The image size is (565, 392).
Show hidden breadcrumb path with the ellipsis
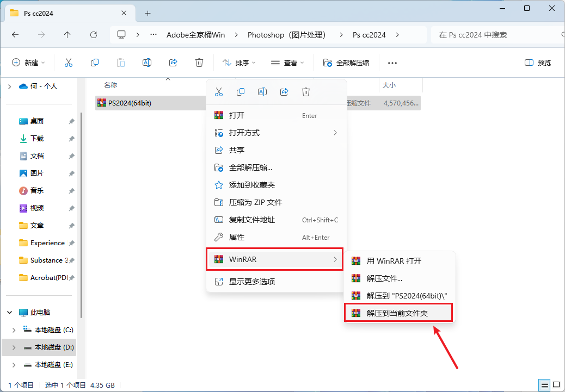click(x=153, y=35)
